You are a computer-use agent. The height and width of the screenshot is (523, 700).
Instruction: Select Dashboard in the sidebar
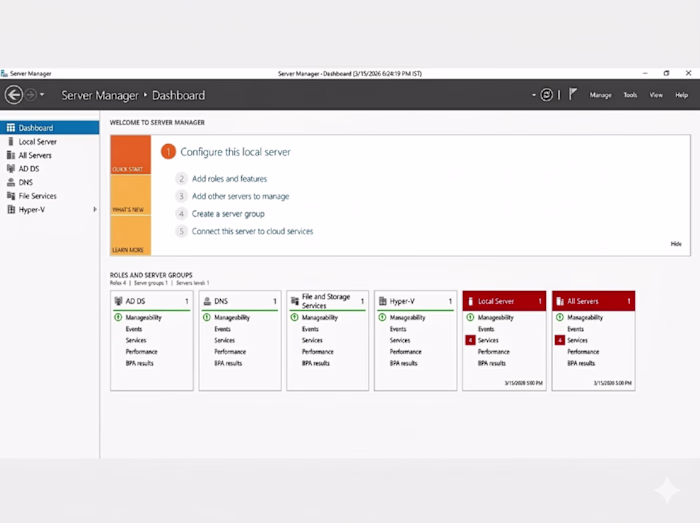50,128
